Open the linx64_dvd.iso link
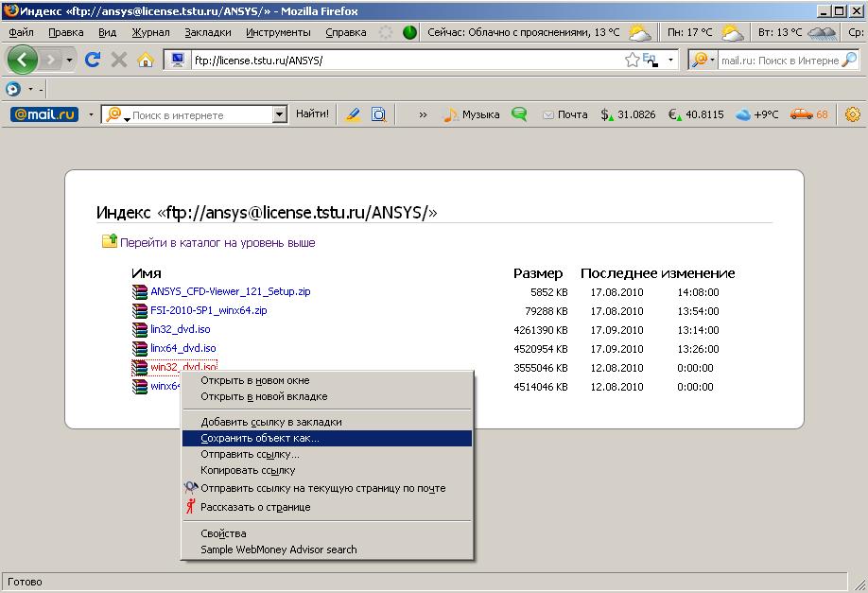868x593 pixels. [x=183, y=348]
